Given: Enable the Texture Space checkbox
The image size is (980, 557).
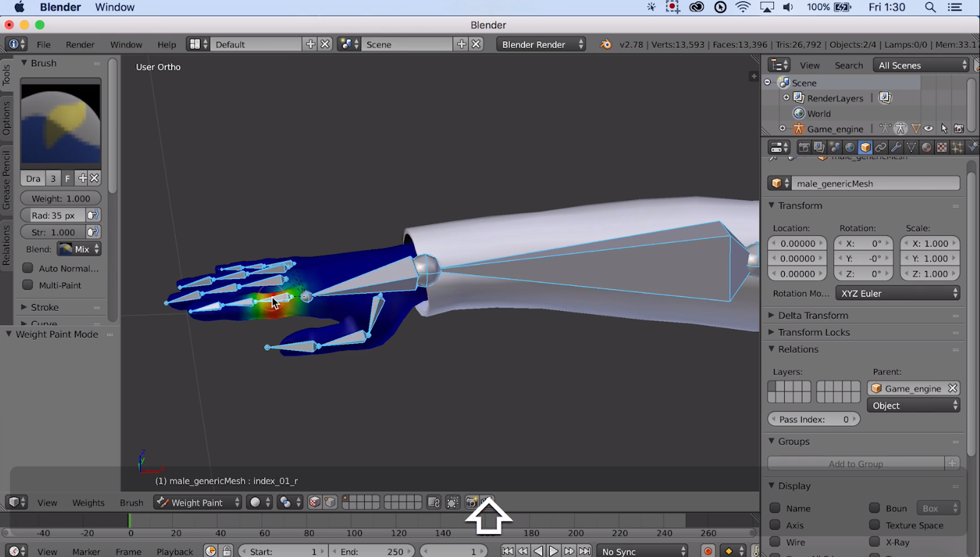Looking at the screenshot, I should click(875, 525).
